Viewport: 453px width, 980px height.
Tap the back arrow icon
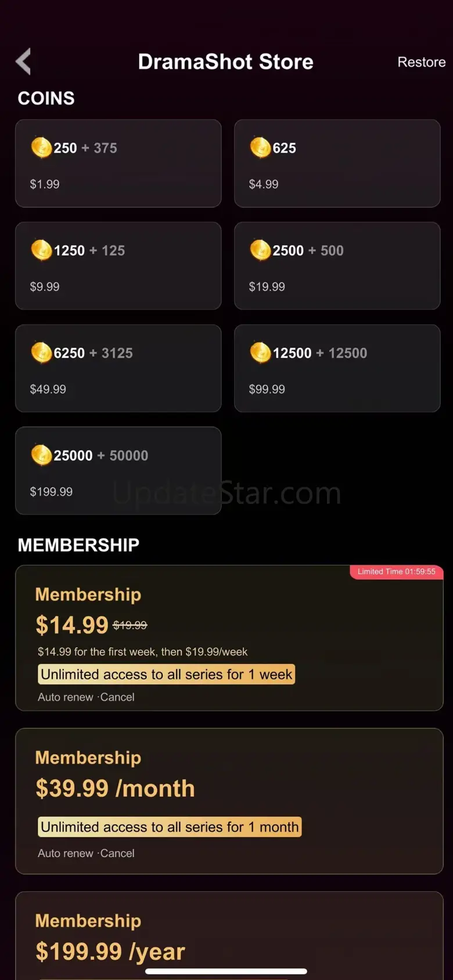click(x=23, y=62)
